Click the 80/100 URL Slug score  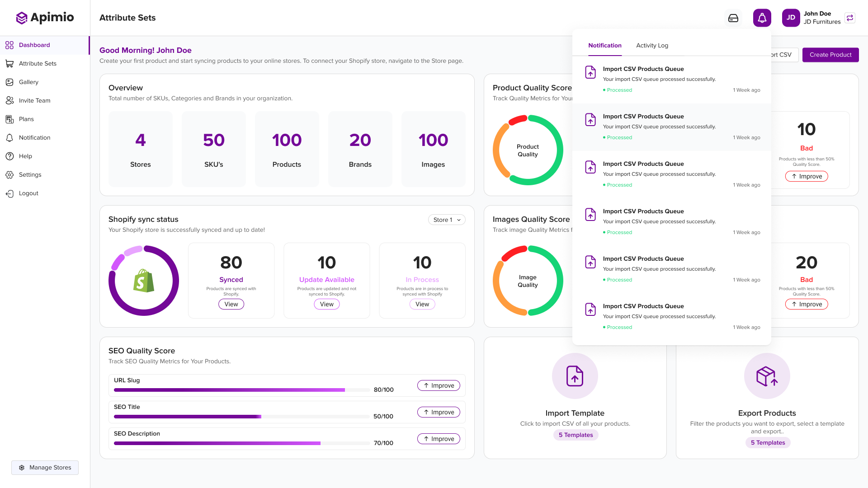point(383,390)
